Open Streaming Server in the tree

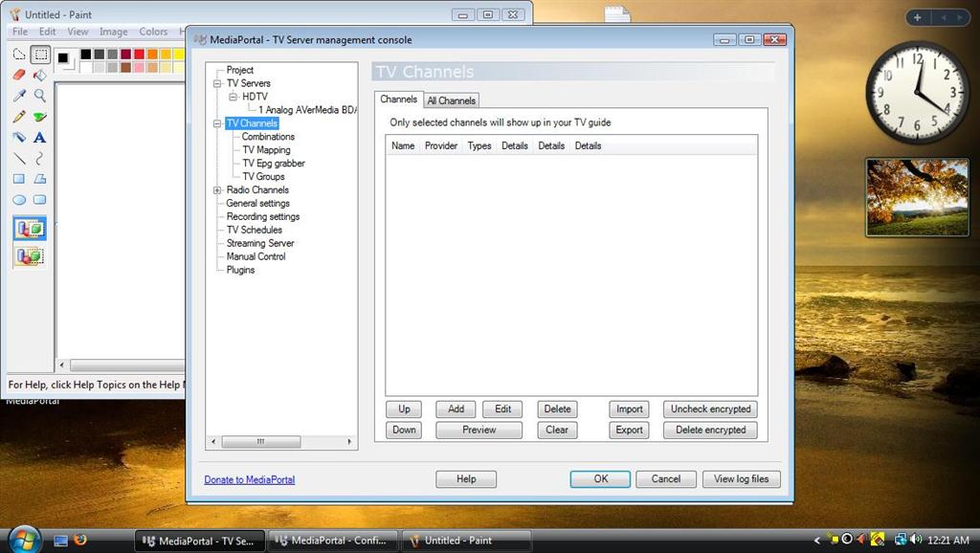pyautogui.click(x=260, y=243)
